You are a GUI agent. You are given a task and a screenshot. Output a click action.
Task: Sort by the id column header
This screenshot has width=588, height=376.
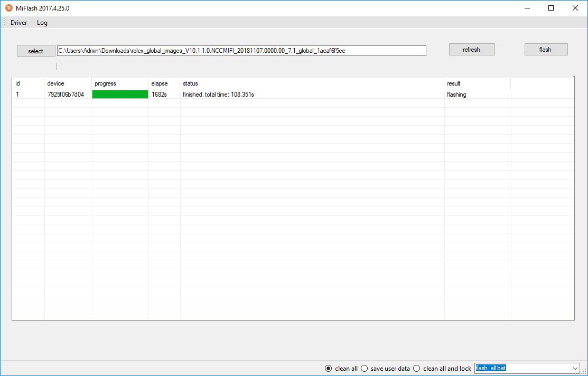coord(29,83)
